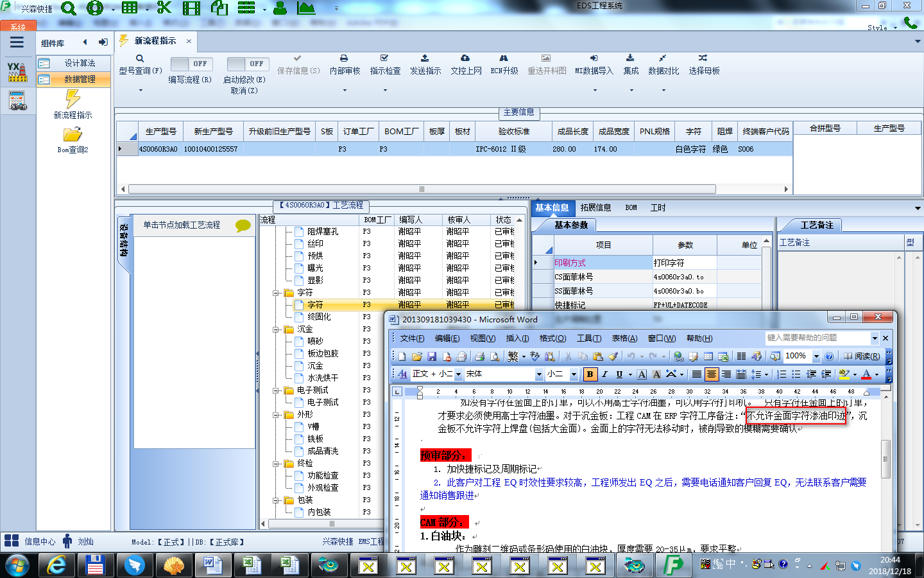Click 指示检查 checkbox-icon button

(x=385, y=65)
